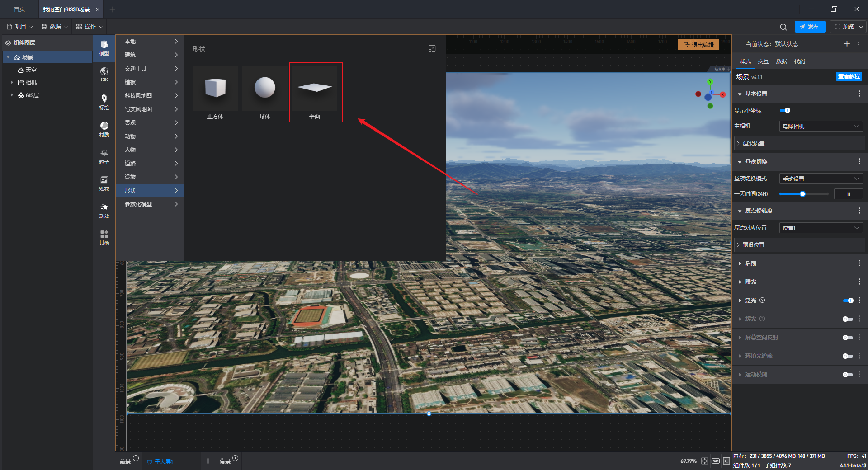
Task: Click the 退出编辑 button
Action: point(698,45)
